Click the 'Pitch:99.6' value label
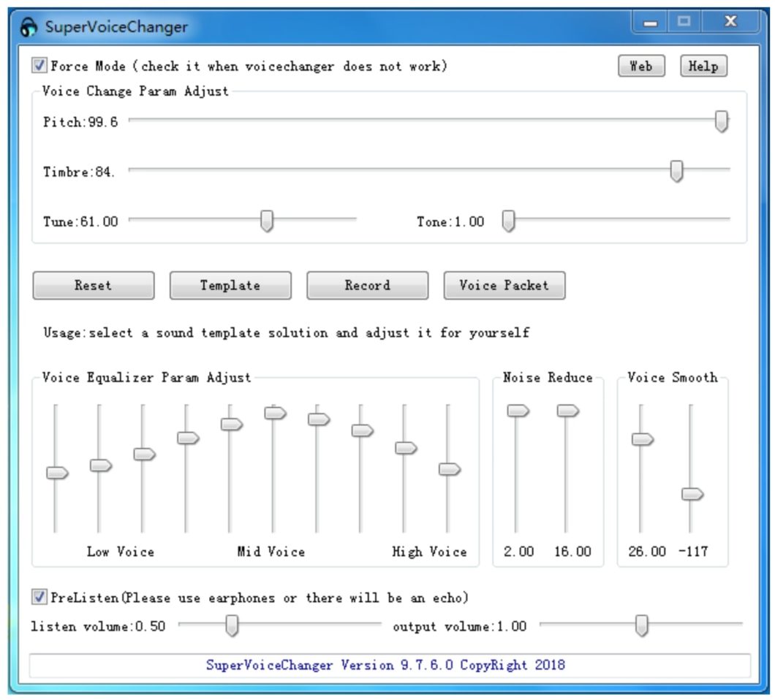775x700 pixels. [80, 122]
